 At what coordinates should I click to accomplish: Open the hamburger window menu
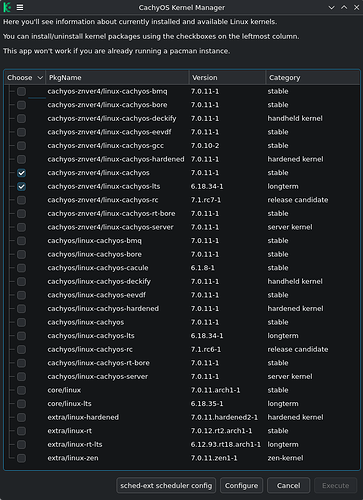(x=20, y=7)
